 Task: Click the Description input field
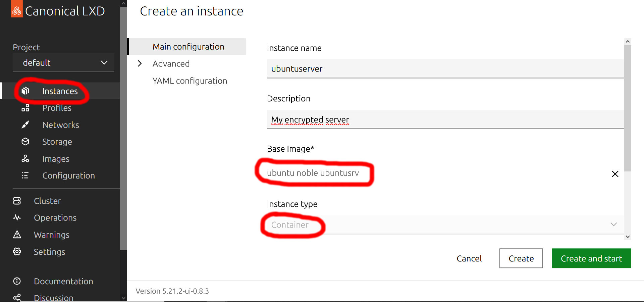445,119
